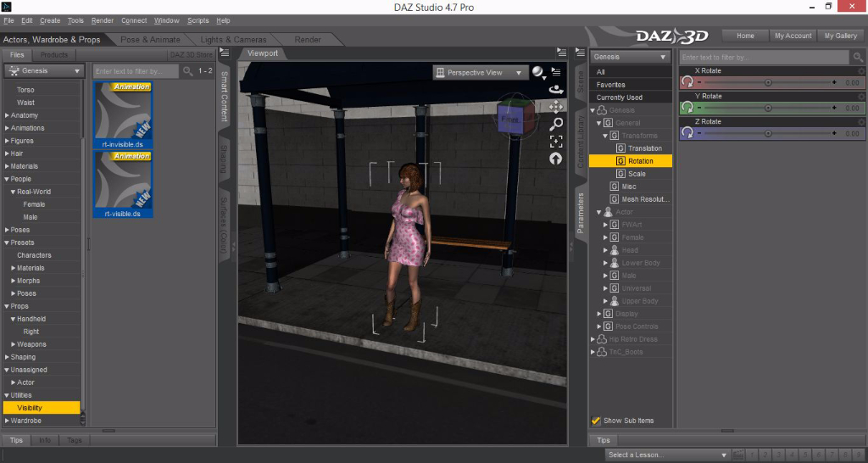
Task: Collapse Transforms group in Parameters tree
Action: tap(605, 136)
